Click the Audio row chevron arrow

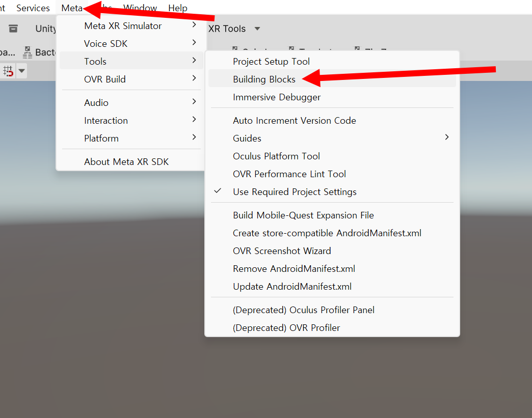194,101
